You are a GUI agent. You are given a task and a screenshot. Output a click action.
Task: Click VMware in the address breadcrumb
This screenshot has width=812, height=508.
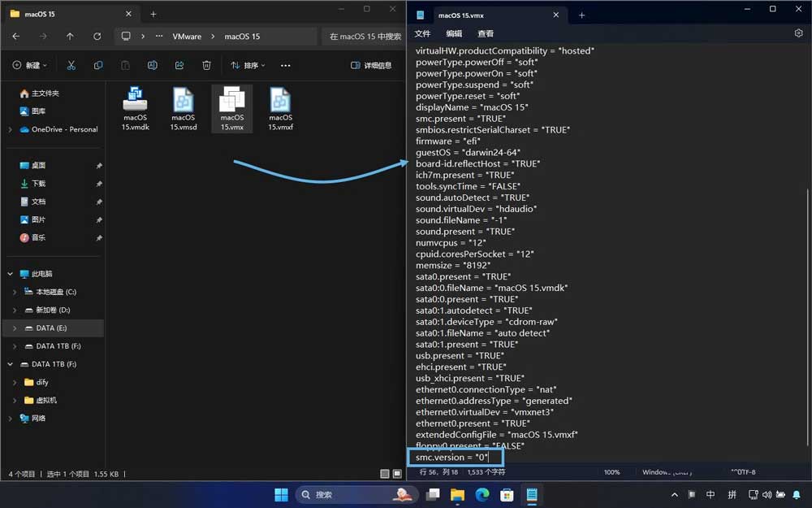pyautogui.click(x=187, y=37)
